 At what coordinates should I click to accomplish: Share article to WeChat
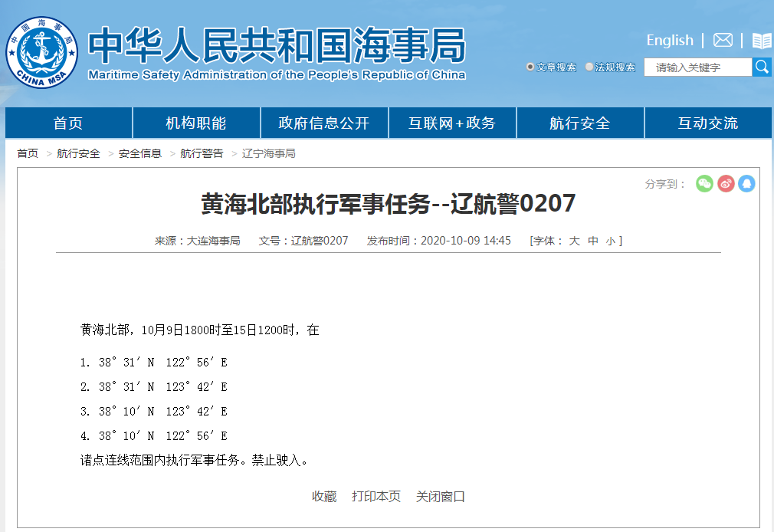[704, 184]
